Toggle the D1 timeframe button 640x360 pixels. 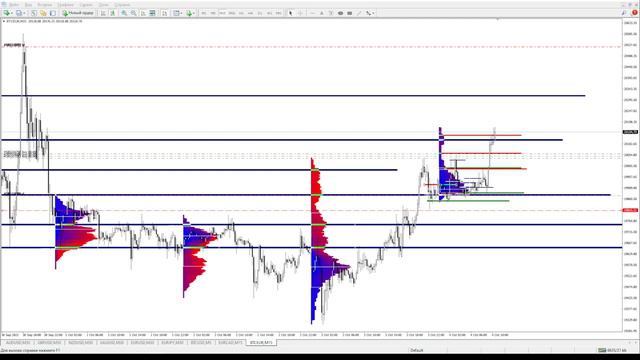pos(260,13)
